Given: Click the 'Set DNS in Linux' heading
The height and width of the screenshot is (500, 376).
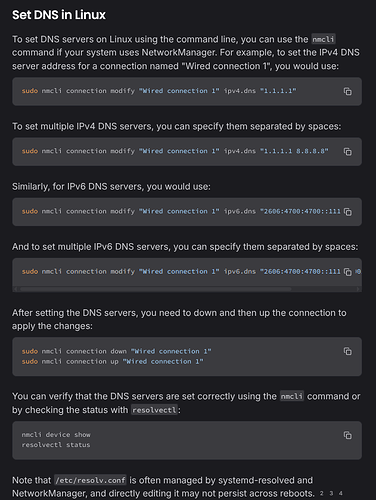Looking at the screenshot, I should [59, 15].
